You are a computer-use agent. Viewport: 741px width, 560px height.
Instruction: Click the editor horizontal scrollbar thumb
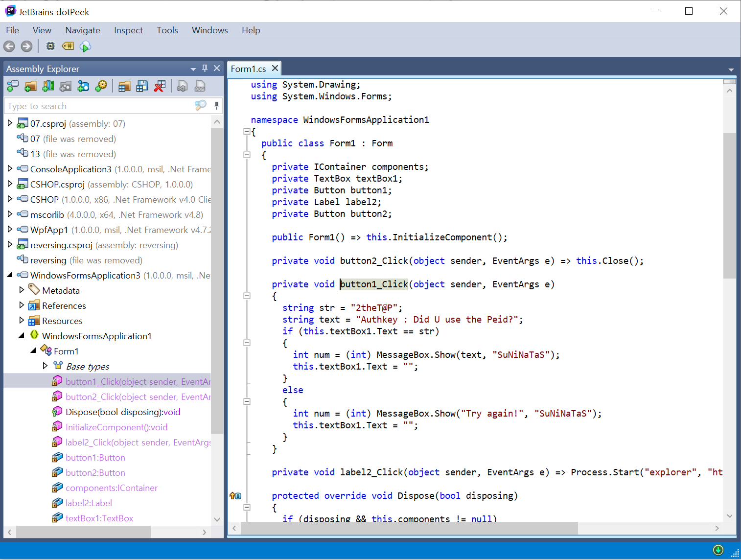(409, 528)
